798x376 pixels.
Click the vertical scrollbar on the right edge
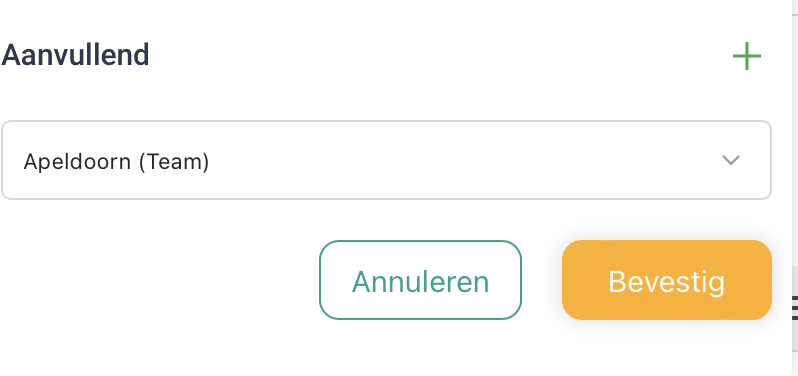click(x=794, y=188)
